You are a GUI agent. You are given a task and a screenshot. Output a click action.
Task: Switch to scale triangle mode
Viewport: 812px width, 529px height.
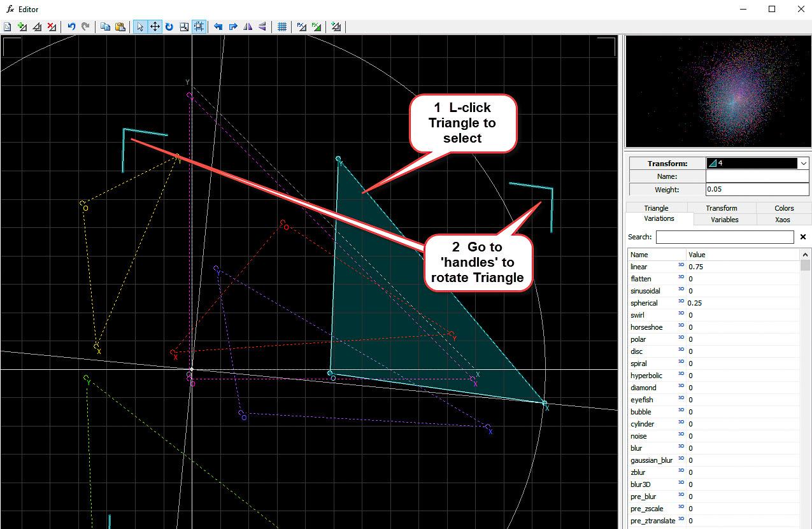click(x=184, y=27)
